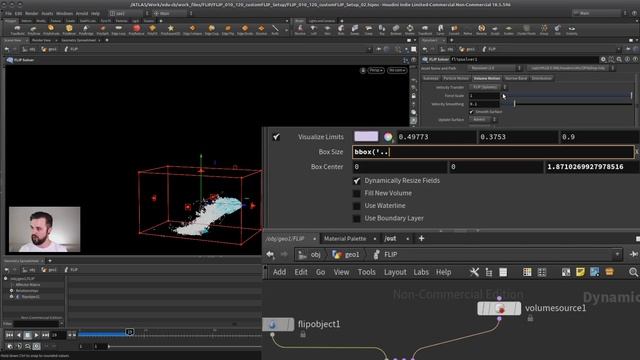The width and height of the screenshot is (640, 360).
Task: Edit the Visualize Limits value 0.49773
Action: [436, 137]
